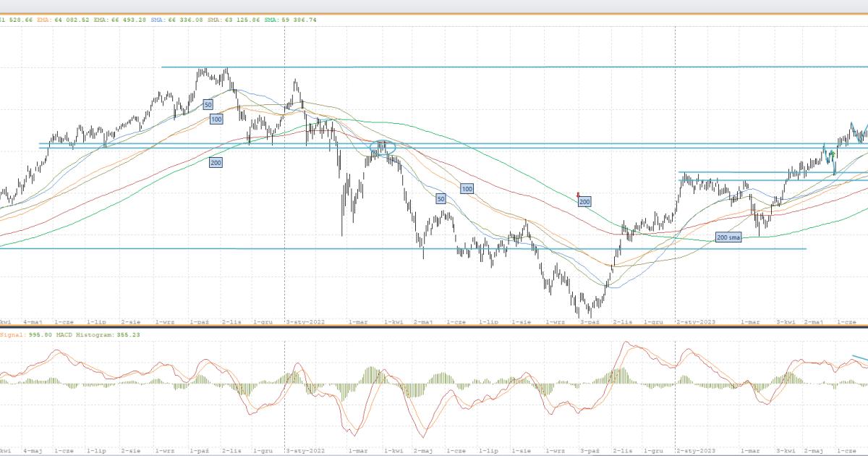The height and width of the screenshot is (456, 868).
Task: Select the "200 sma" text label
Action: coord(728,237)
